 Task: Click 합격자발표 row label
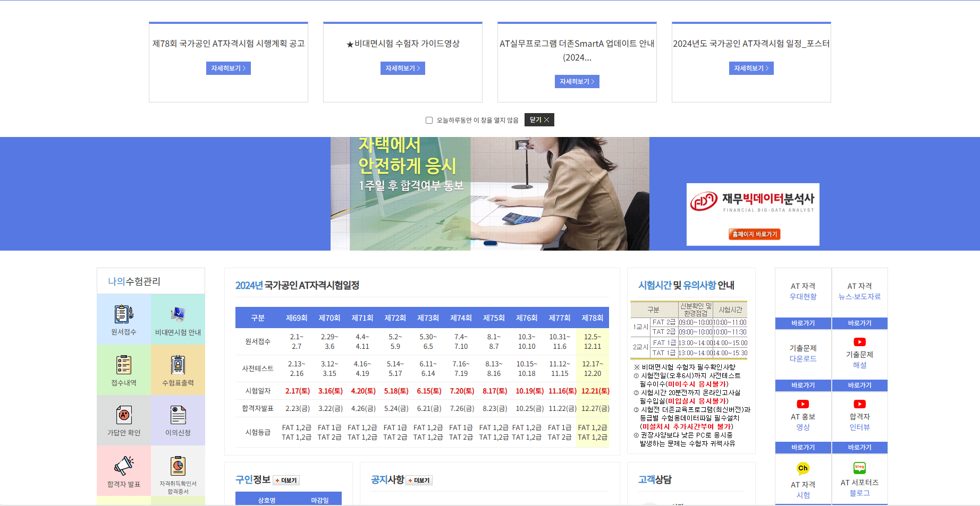click(258, 408)
